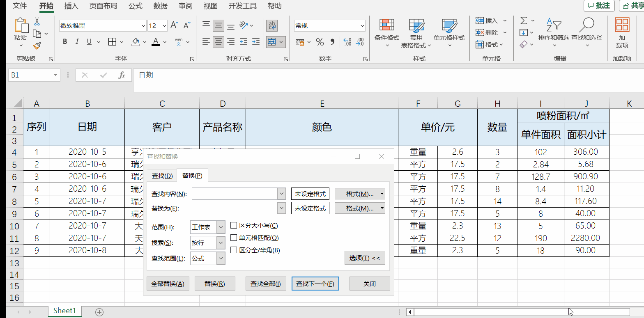Open the 查找范围 公式 dropdown
This screenshot has width=644, height=318.
[x=221, y=258]
